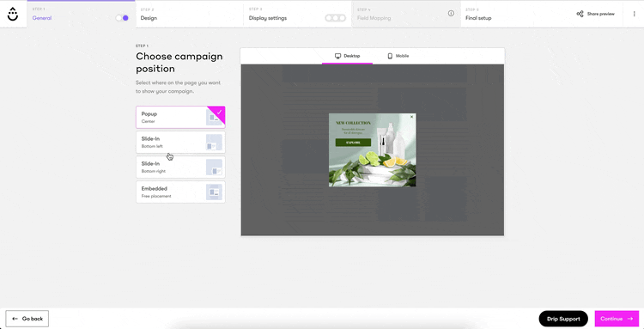Click the Continue button
Image resolution: width=644 pixels, height=329 pixels.
(617, 319)
